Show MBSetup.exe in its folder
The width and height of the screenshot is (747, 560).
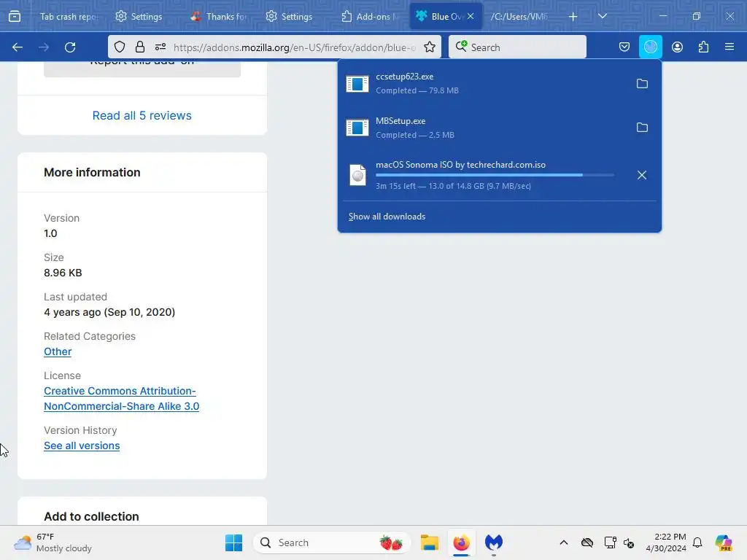(x=642, y=127)
